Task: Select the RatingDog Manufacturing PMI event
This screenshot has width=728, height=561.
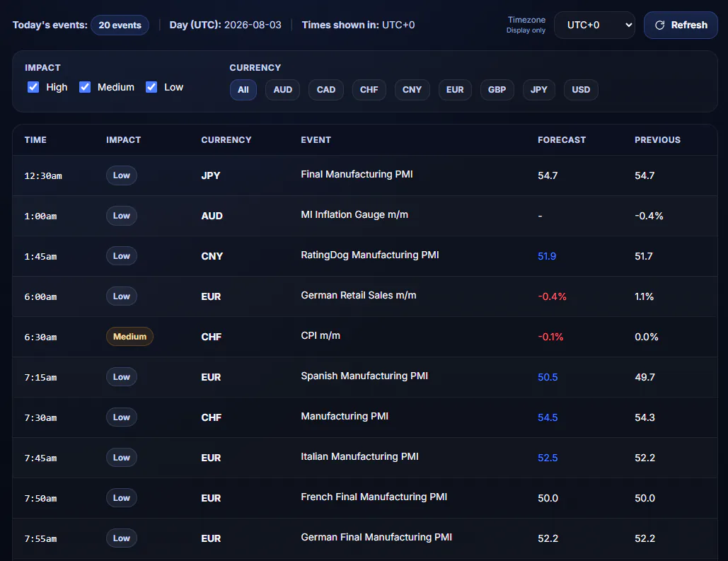Action: click(369, 255)
